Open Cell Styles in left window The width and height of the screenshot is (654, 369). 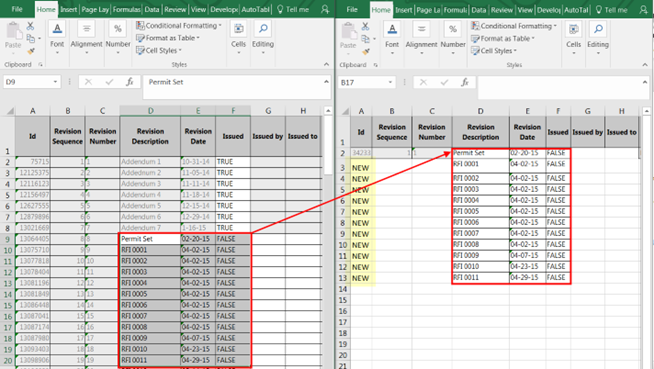click(x=159, y=50)
